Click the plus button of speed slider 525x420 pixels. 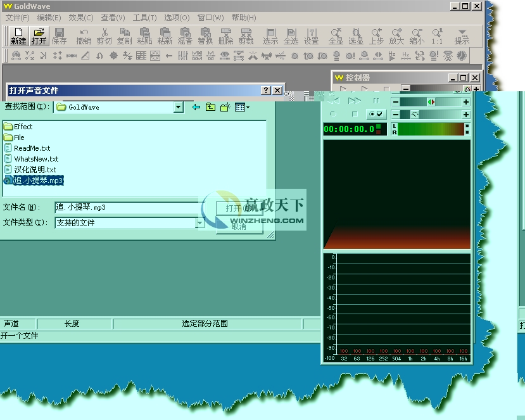(x=465, y=115)
